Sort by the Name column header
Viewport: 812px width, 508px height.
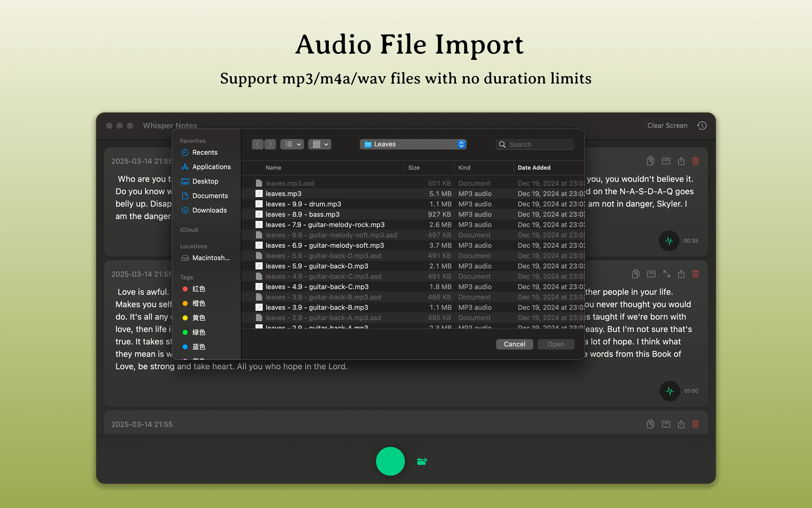coord(273,168)
